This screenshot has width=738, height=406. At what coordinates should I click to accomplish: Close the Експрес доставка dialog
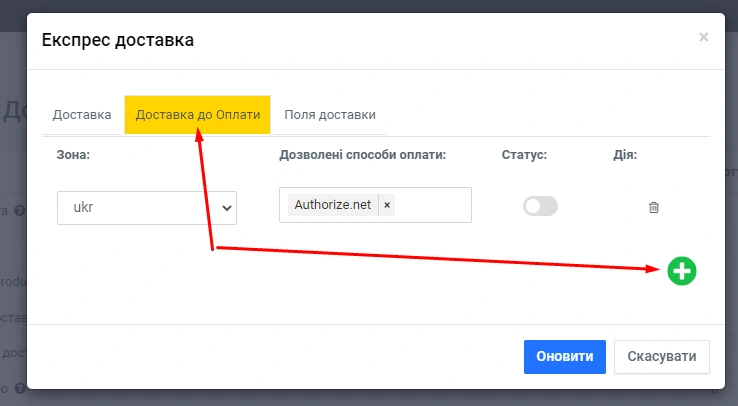pyautogui.click(x=704, y=37)
